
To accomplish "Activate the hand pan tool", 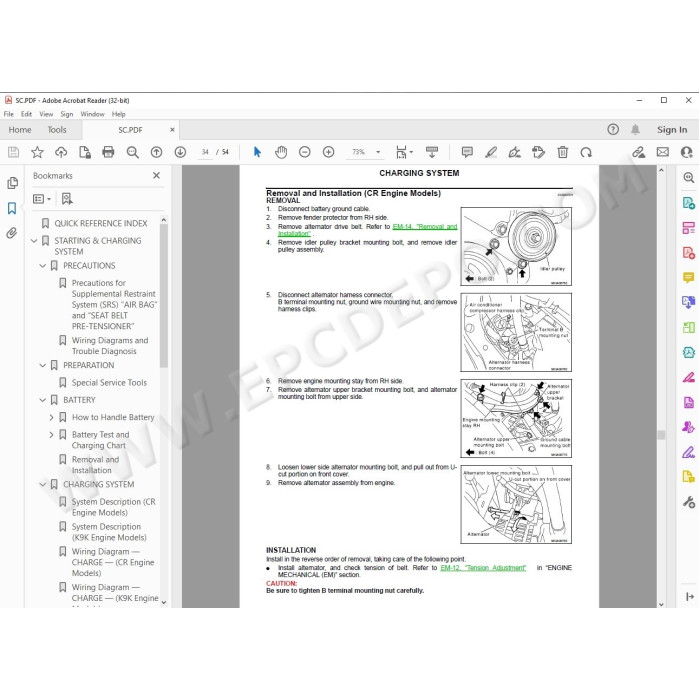I will point(281,152).
